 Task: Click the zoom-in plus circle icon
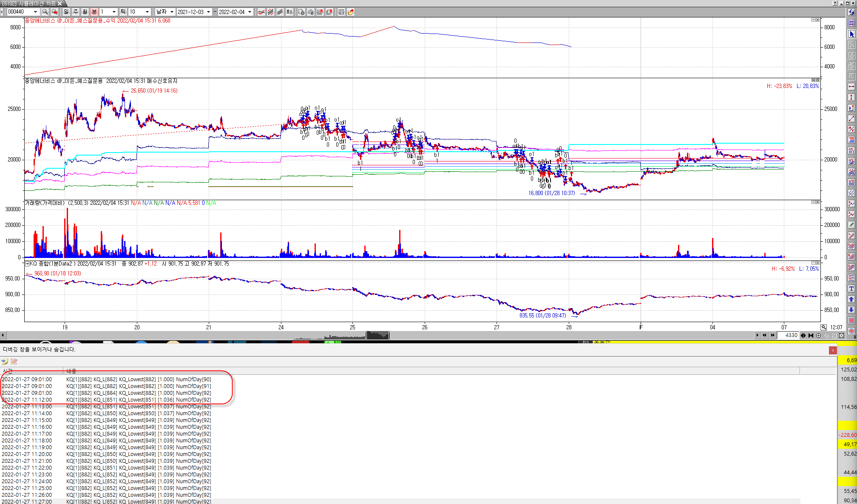818,335
